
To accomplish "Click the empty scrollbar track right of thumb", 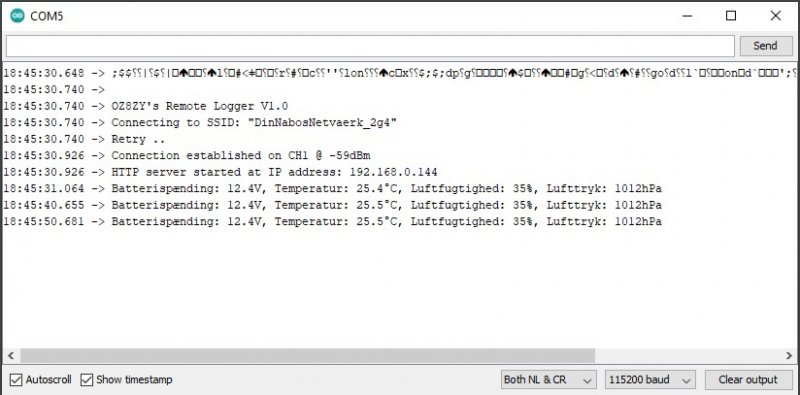I will pos(688,356).
